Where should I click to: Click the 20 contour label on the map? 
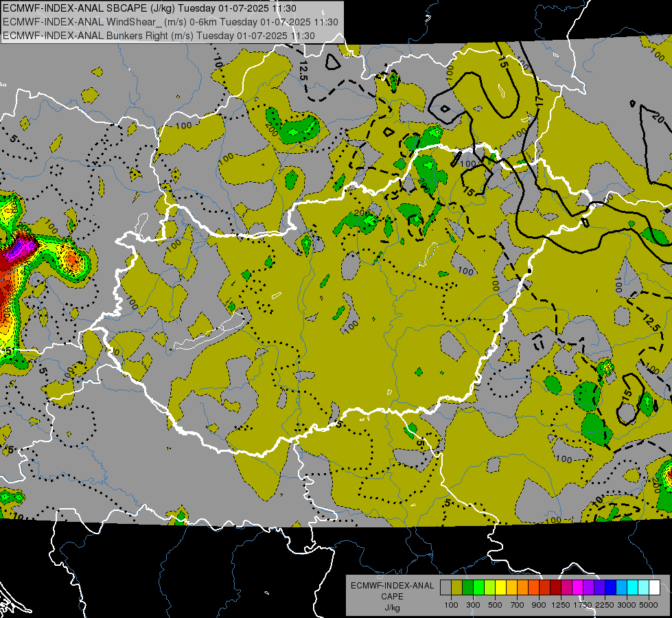click(658, 117)
